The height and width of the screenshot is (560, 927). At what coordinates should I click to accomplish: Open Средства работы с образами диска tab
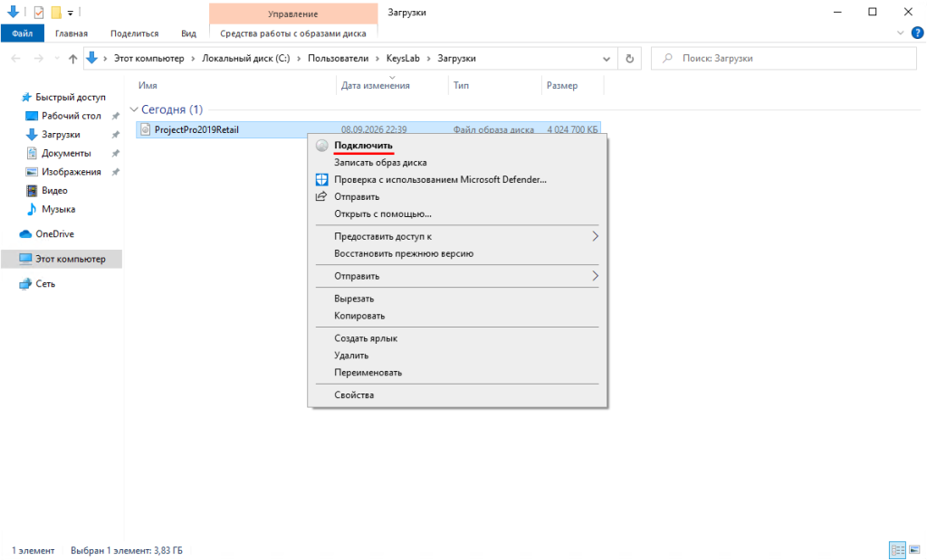pyautogui.click(x=293, y=33)
